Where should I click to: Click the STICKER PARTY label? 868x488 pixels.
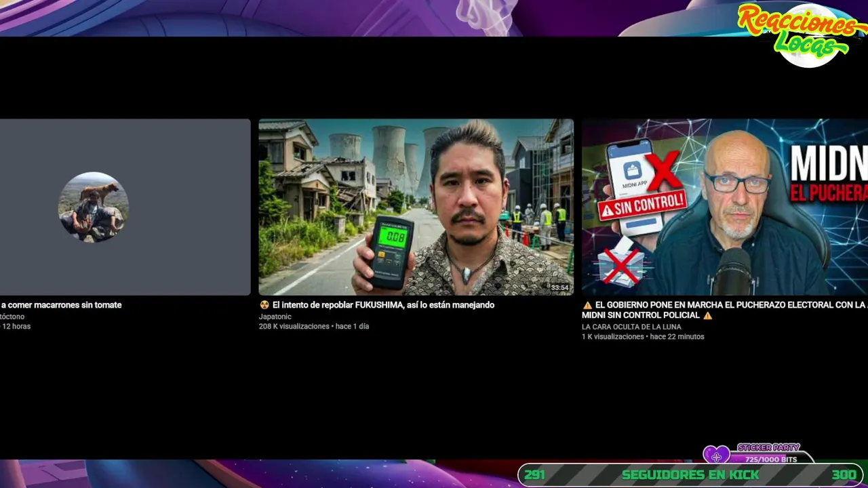tap(768, 448)
